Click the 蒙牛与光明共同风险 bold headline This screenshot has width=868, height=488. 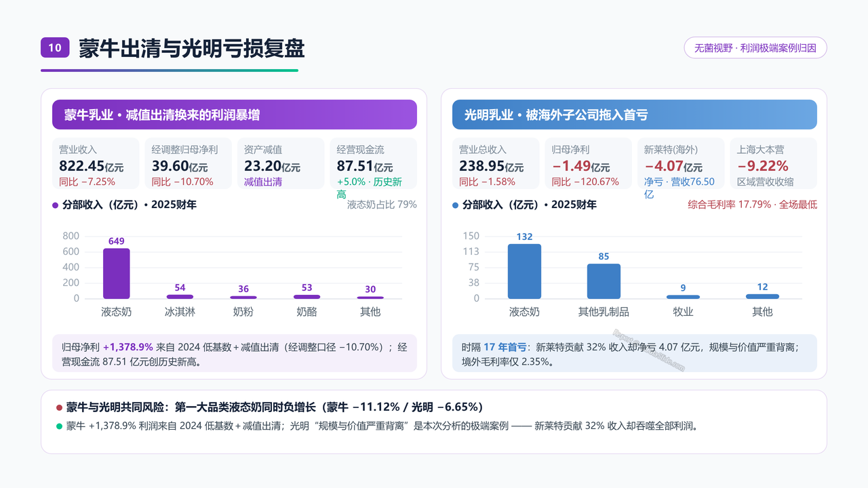[x=275, y=407]
